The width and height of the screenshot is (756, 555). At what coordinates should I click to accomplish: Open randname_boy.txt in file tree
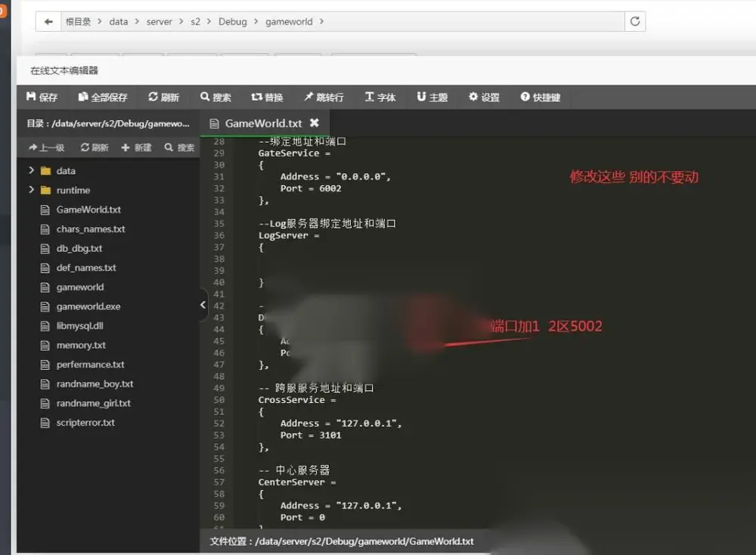point(94,384)
